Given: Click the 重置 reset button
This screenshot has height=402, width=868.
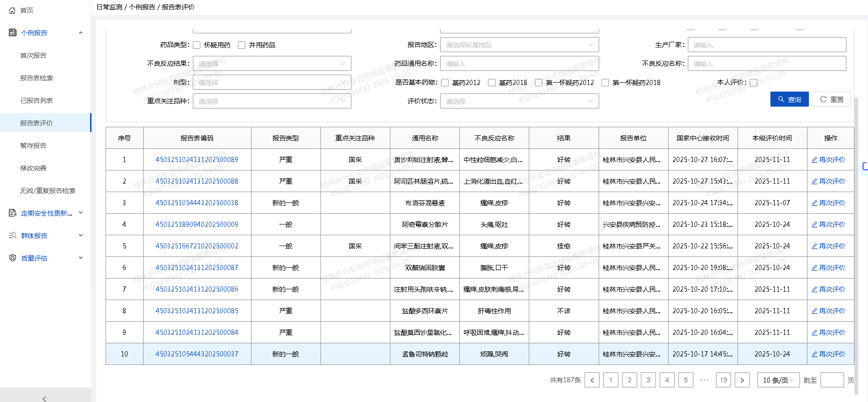Looking at the screenshot, I should click(831, 99).
